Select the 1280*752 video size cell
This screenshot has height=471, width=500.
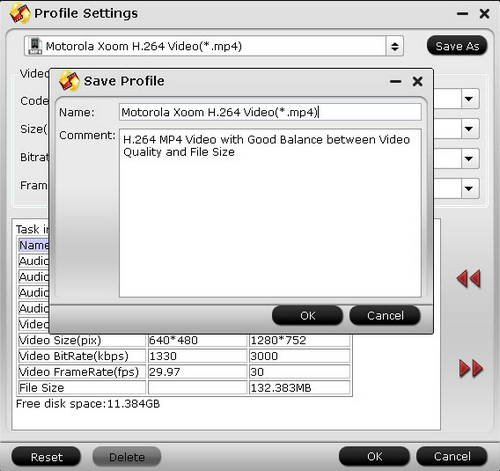(300, 340)
